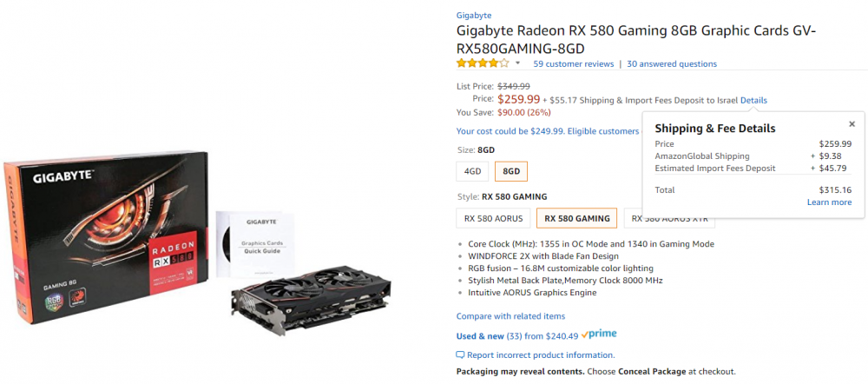This screenshot has height=384, width=868.
Task: Click the speech bubble report icon
Action: [x=460, y=354]
